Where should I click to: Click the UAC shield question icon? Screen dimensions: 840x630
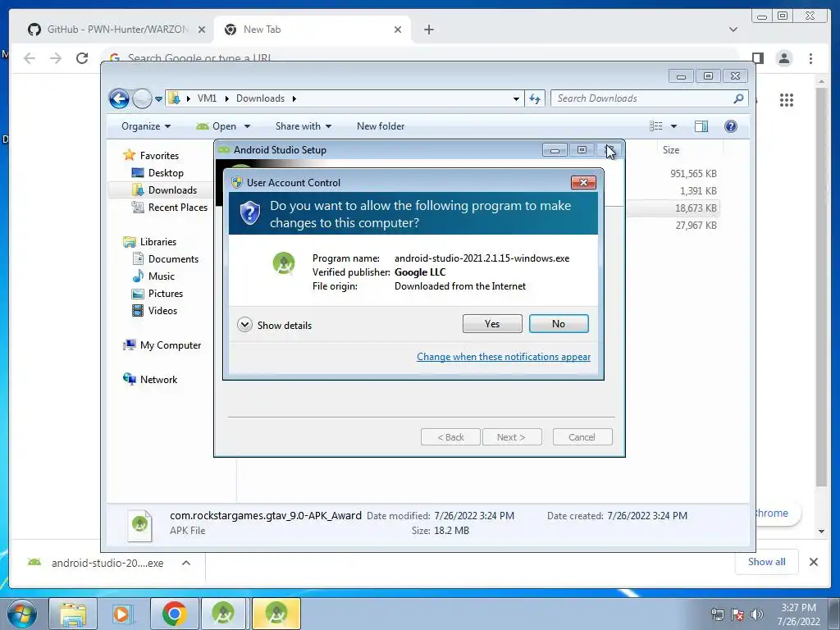(x=249, y=213)
